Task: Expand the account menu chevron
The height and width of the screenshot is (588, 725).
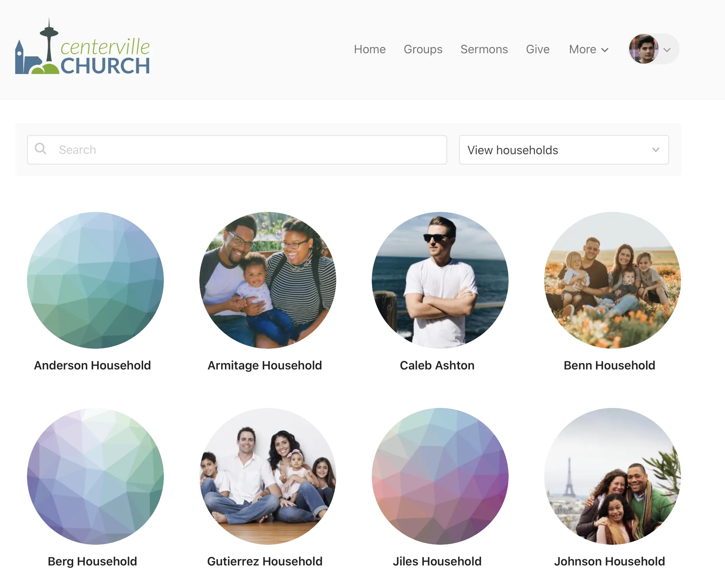Action: coord(667,50)
